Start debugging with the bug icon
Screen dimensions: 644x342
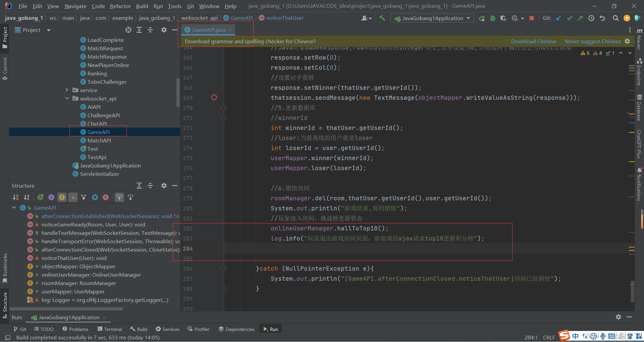pos(493,18)
